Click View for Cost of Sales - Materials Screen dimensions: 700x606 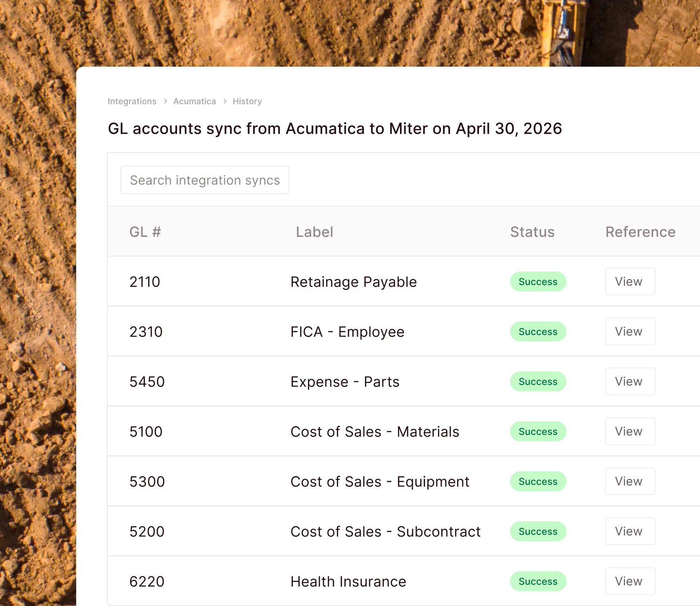point(630,431)
